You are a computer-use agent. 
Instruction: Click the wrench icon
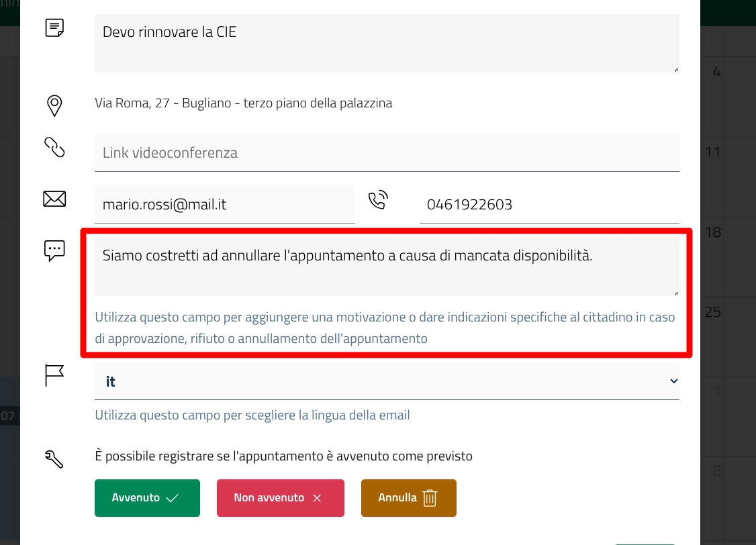pos(54,458)
